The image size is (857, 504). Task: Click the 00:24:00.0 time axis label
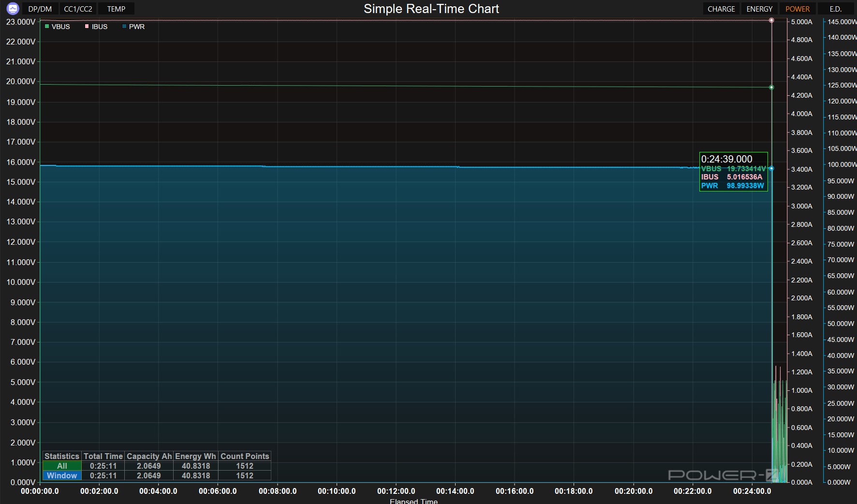[x=752, y=491]
